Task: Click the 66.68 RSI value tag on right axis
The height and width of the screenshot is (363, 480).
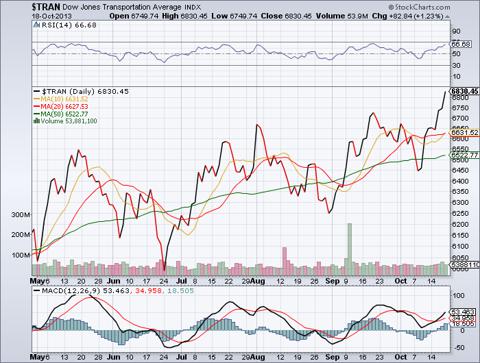Action: [461, 44]
